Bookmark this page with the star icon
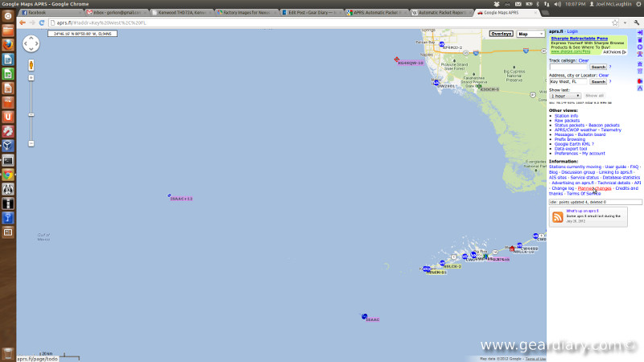 pyautogui.click(x=615, y=23)
